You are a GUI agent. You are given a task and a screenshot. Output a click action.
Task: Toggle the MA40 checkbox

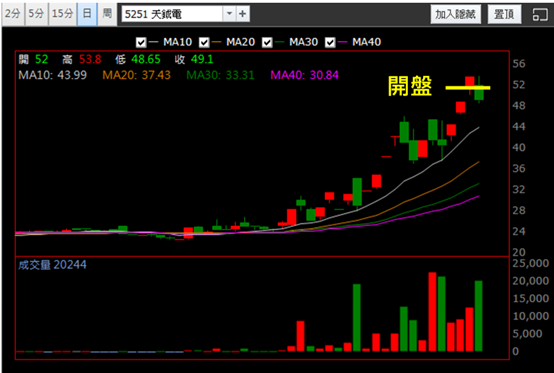tap(330, 43)
